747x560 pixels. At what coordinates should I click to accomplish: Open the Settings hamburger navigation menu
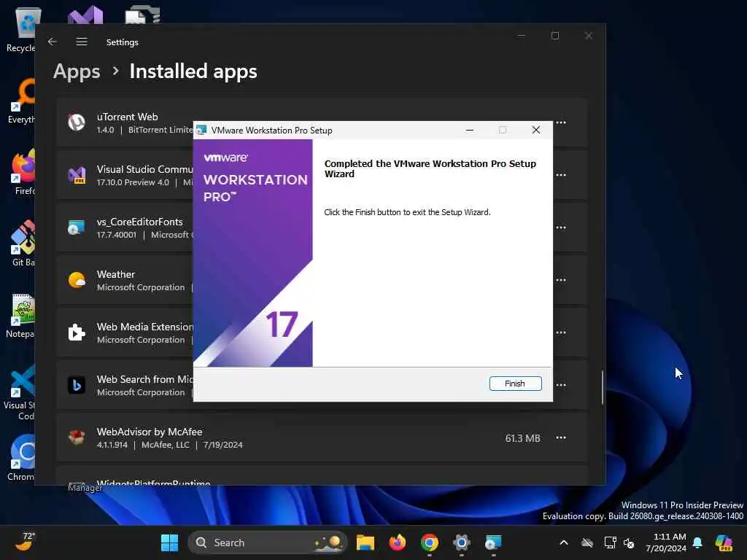point(82,42)
